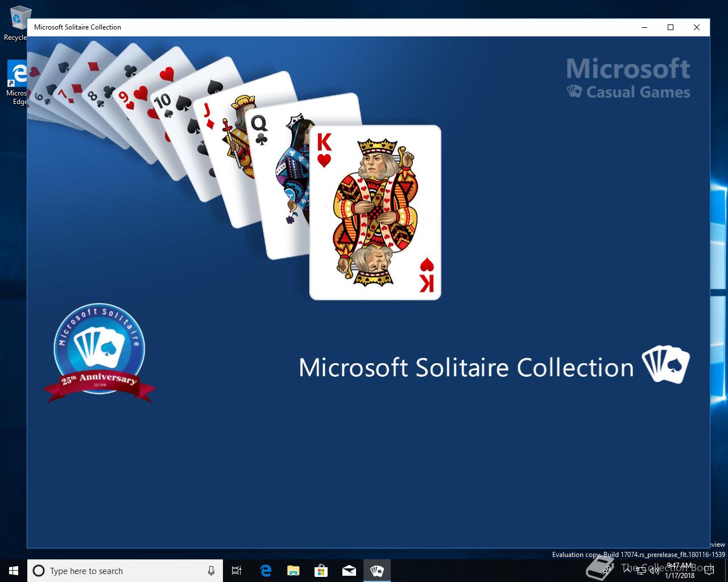Screen dimensions: 728x582
Task: Open the Microsoft Store taskbar icon
Action: (321, 571)
